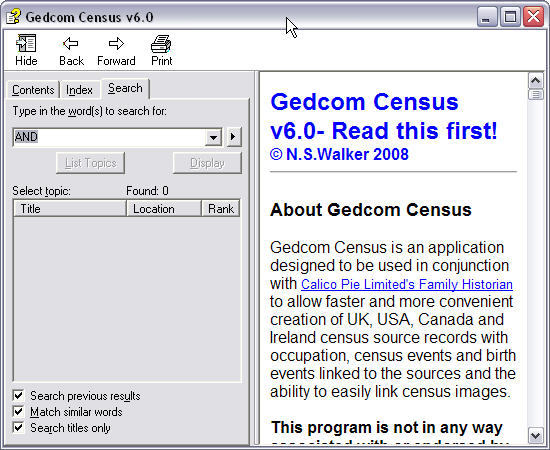Viewport: 550px width, 450px height.
Task: Minimize the Gedcom Census window
Action: (487, 16)
